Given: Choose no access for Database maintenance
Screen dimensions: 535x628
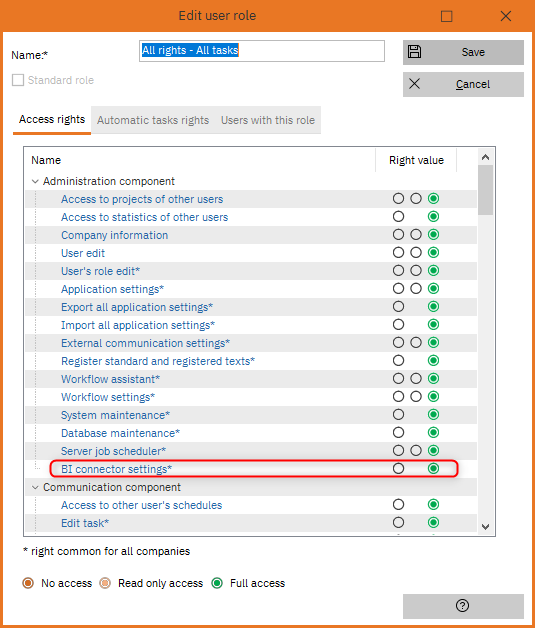Looking at the screenshot, I should (398, 433).
